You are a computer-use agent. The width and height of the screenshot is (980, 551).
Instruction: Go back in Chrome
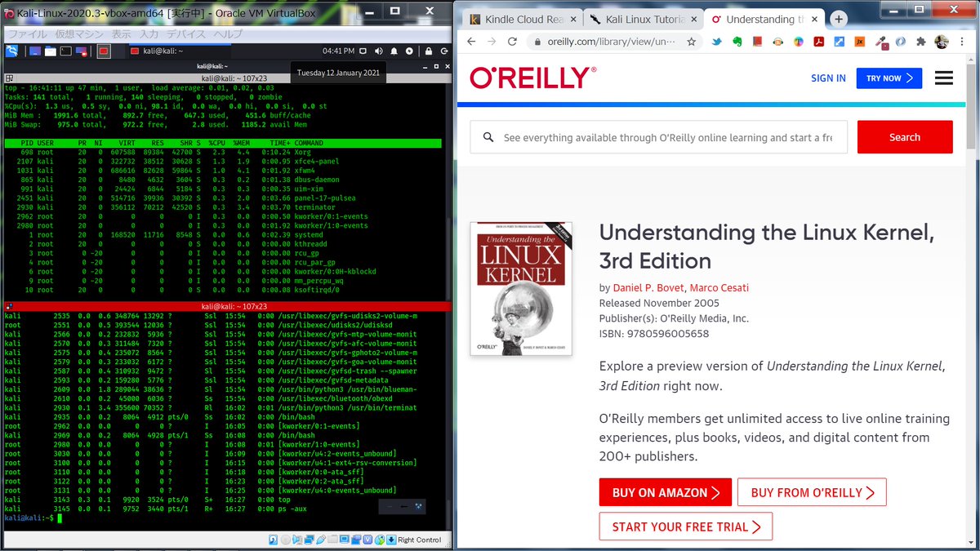(471, 42)
